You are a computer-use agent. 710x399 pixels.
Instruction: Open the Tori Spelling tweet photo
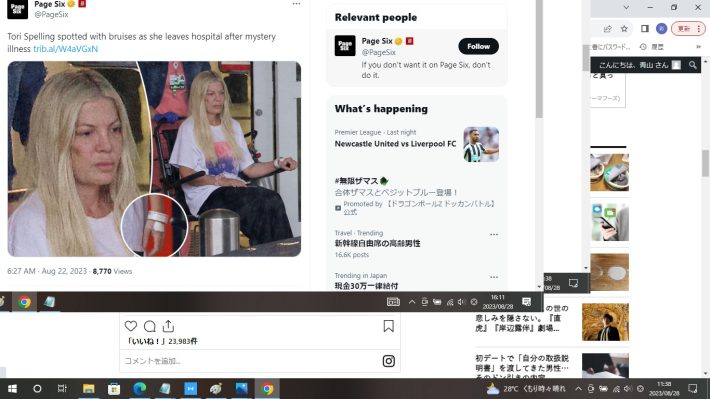coord(154,159)
